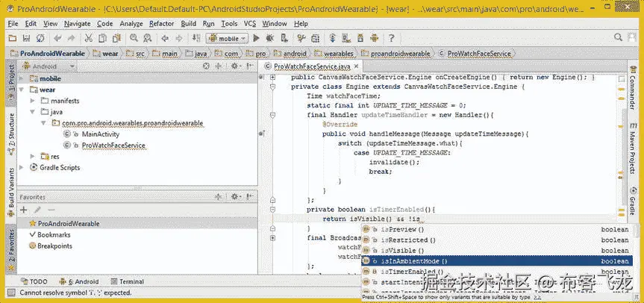Click the Navigate Back arrow icon
This screenshot has width=644, height=303.
[165, 38]
